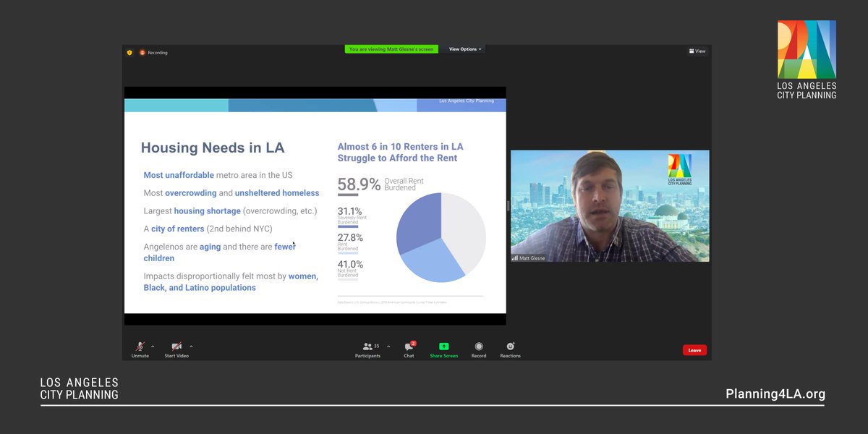
Task: Click the 'Housing Needs in LA' slide title
Action: [213, 148]
